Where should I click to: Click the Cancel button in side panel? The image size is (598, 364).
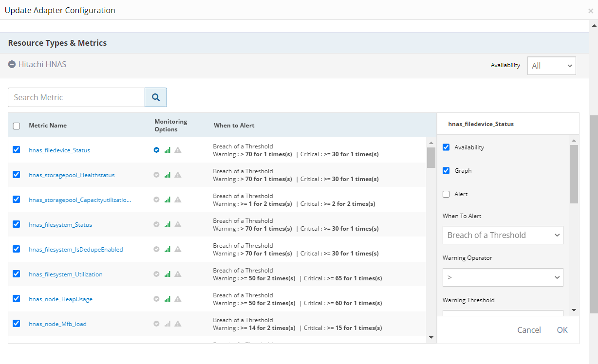coord(529,330)
